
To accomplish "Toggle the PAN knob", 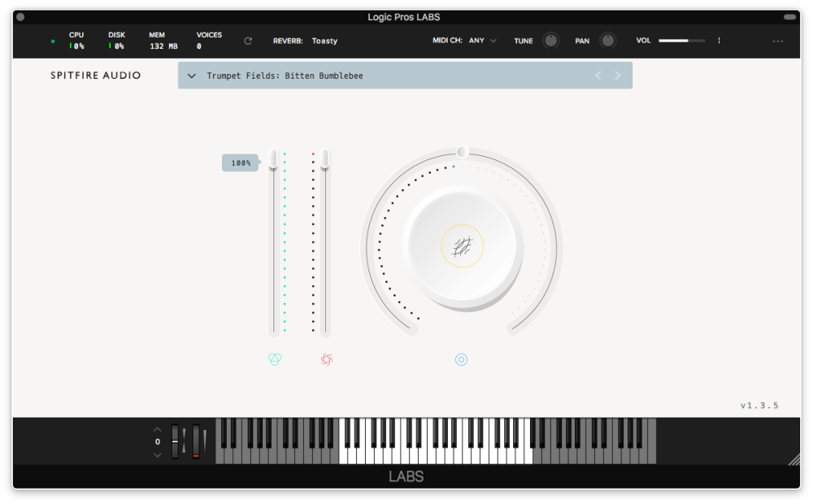I will (607, 40).
